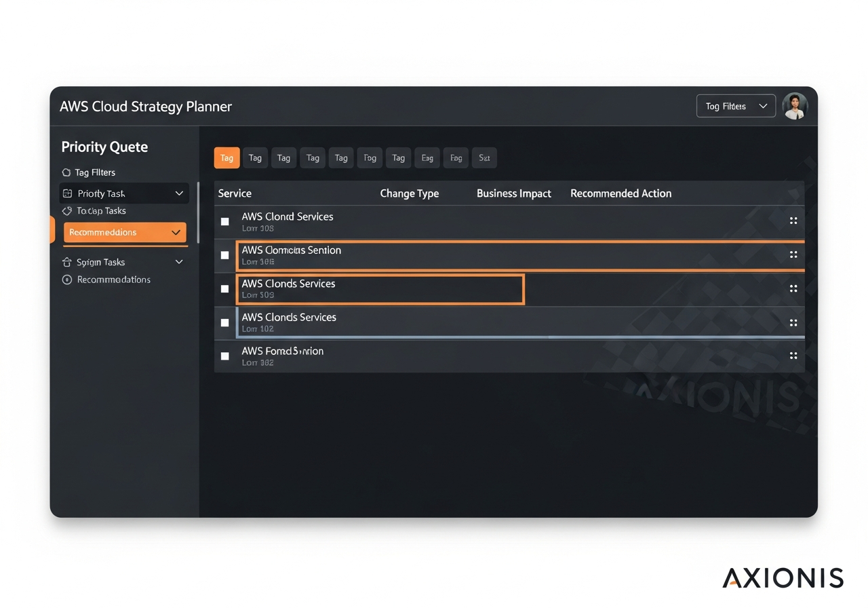Select the active orange Tag filter chip

tap(226, 157)
